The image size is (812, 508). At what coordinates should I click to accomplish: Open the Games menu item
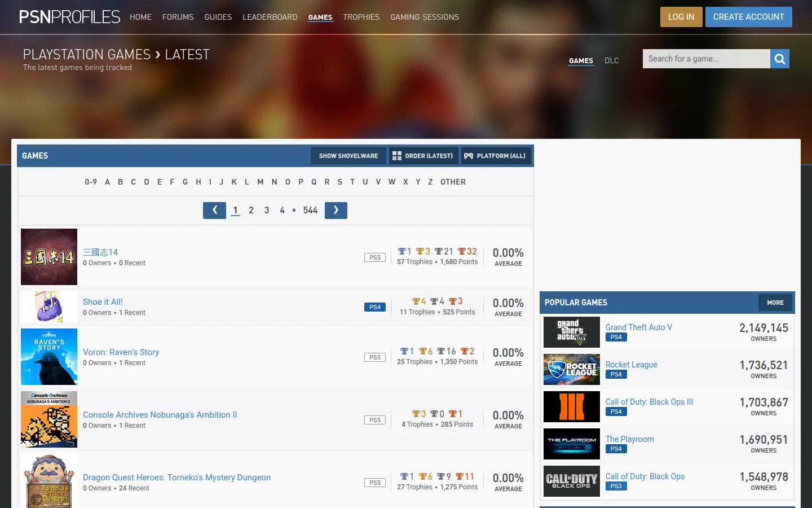point(320,17)
